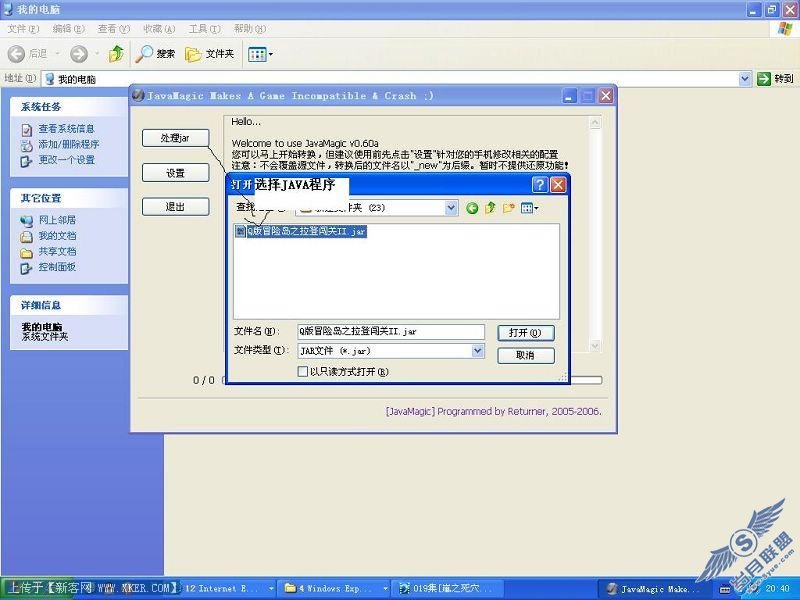Toggle the read-only open checkbox (以只读方式打开)
The width and height of the screenshot is (800, 600).
click(x=303, y=371)
